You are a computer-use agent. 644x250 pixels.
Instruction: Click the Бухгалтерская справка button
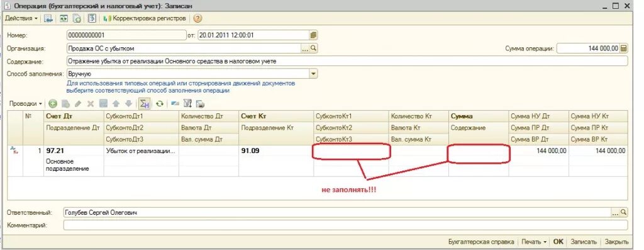tap(481, 242)
